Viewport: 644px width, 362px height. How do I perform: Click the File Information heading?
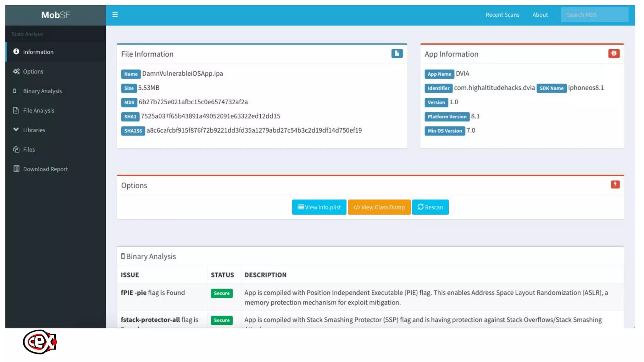[147, 54]
